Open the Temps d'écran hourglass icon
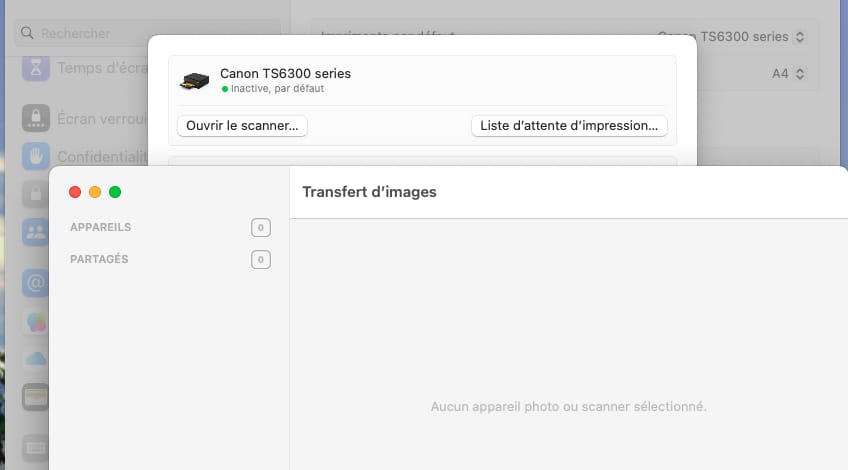The image size is (848, 470). 36,68
